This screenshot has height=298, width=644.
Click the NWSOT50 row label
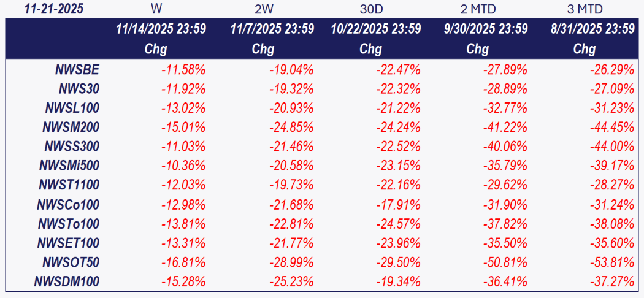point(71,262)
